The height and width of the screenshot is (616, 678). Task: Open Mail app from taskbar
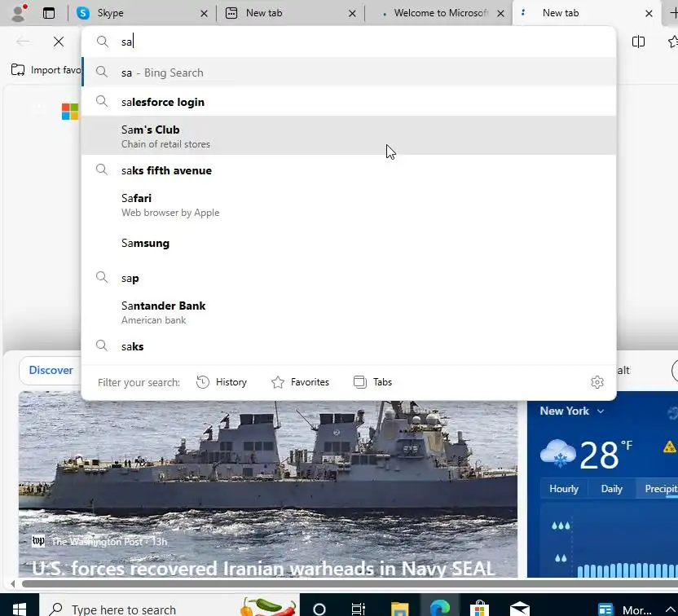point(519,609)
